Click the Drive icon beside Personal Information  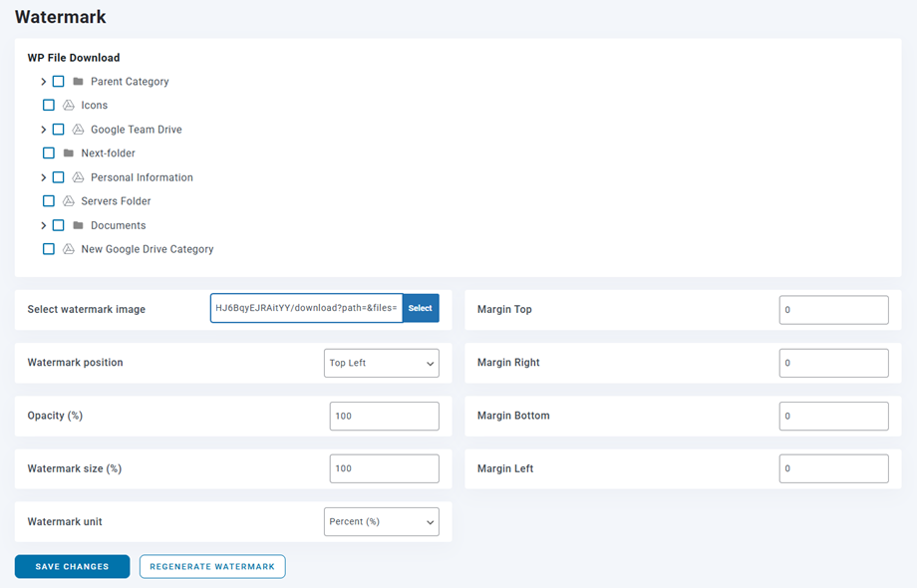(x=78, y=177)
